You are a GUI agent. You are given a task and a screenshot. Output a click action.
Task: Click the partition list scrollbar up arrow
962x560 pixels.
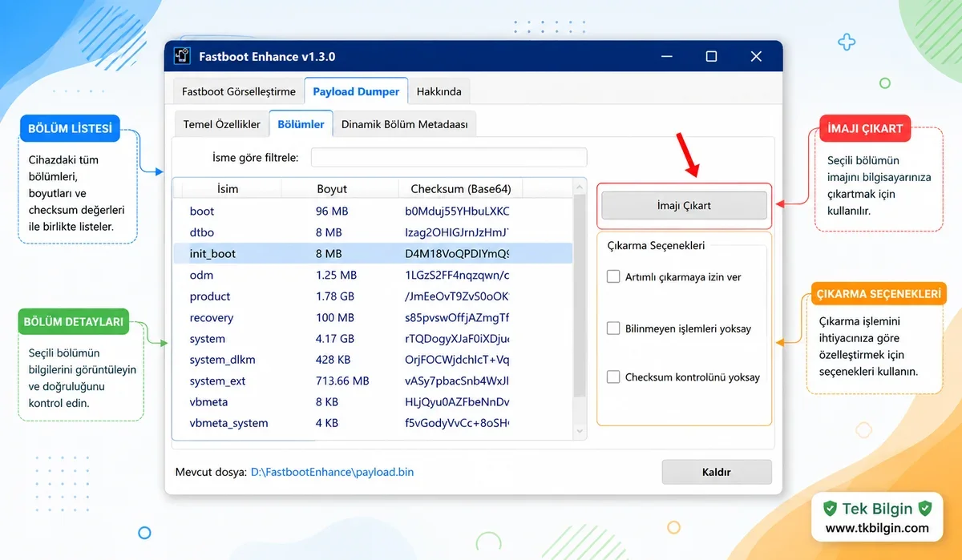point(580,187)
